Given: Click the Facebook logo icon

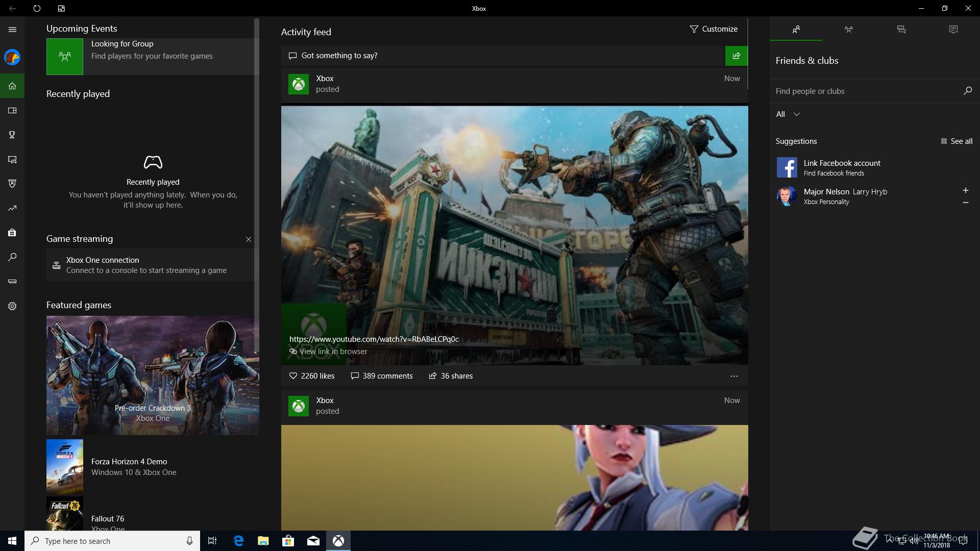Looking at the screenshot, I should 787,167.
